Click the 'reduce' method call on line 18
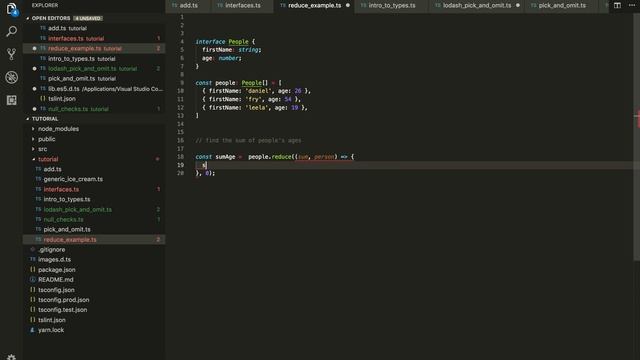The height and width of the screenshot is (360, 640). [281, 157]
